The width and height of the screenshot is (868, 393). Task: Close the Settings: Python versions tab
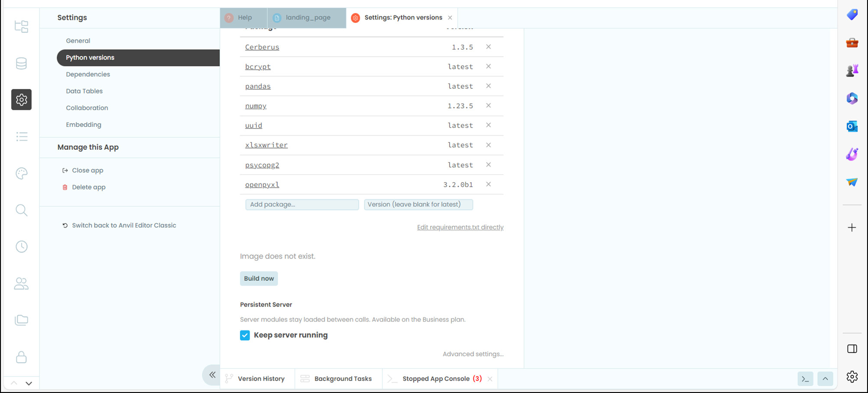pyautogui.click(x=450, y=18)
